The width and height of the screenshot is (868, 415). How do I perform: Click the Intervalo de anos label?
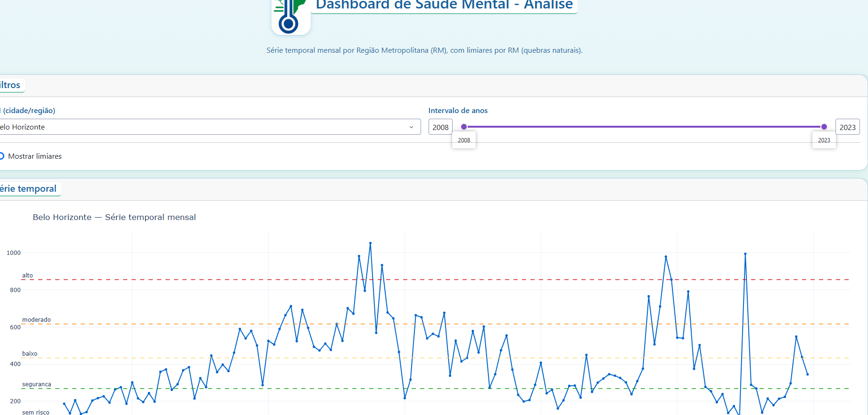(x=458, y=111)
